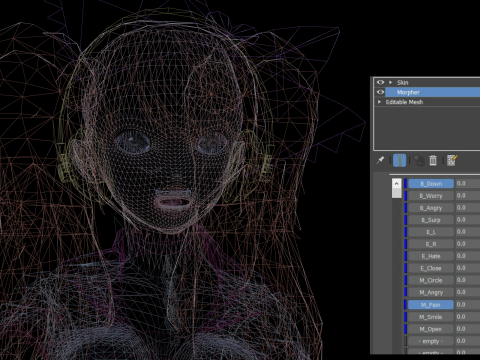Select the E_L morph channel
The image size is (480, 360).
(431, 232)
